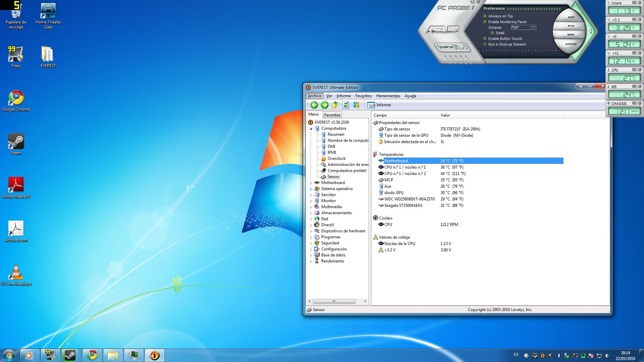
Task: Open settings icon on CPU temperature monitor
Action: 635,70
